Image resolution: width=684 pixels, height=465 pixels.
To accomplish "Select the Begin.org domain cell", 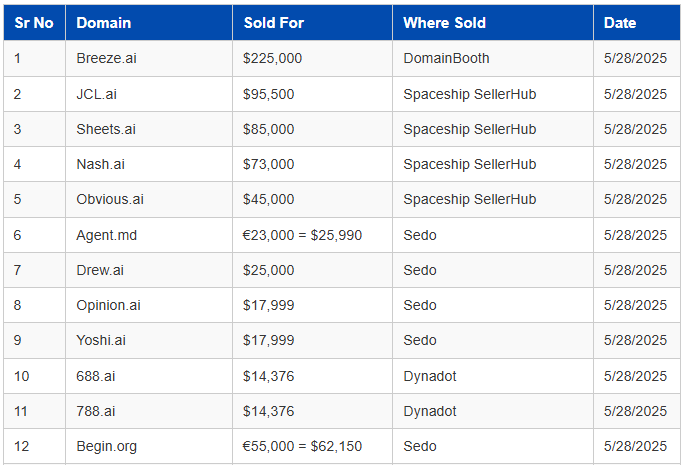I will click(x=106, y=446).
